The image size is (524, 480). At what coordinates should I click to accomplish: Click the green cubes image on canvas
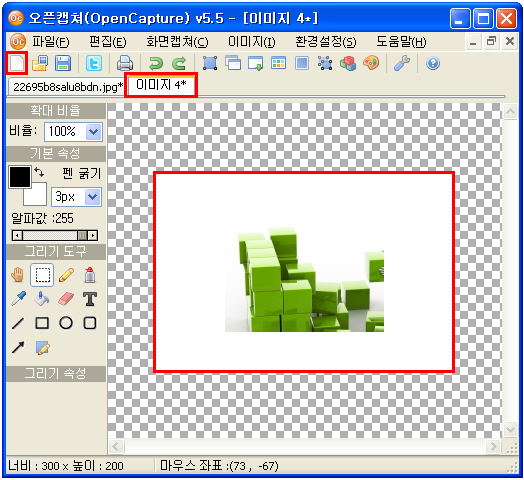(304, 269)
